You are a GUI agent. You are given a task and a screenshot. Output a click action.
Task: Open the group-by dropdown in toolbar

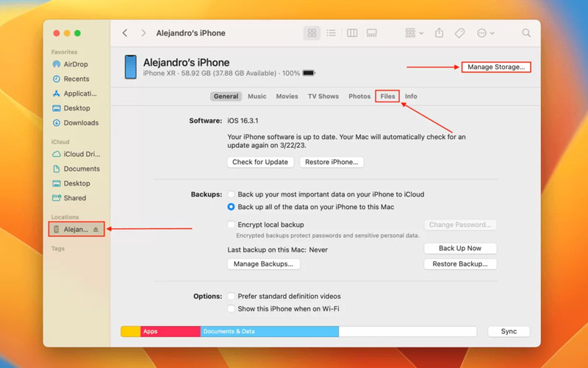pos(414,33)
